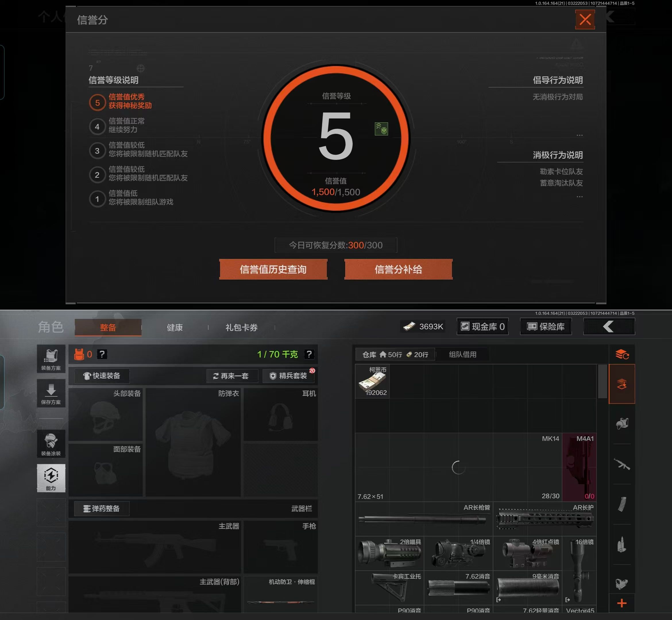This screenshot has width=672, height=620.
Task: Open the 礼包卡券 tab
Action: point(241,328)
